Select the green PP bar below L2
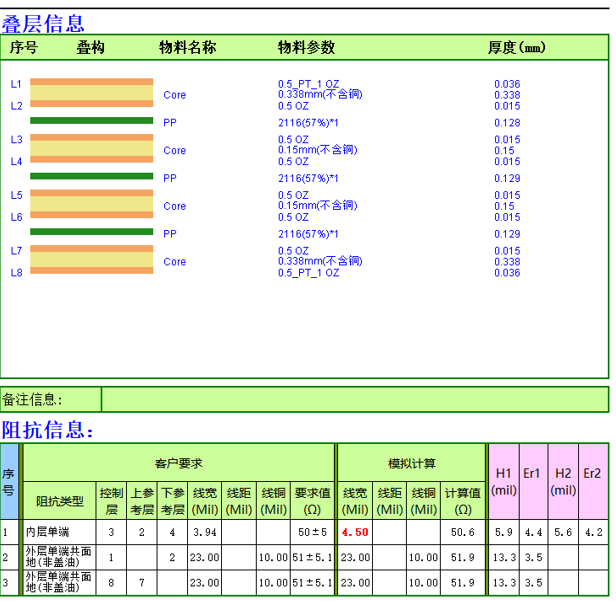 coord(91,122)
